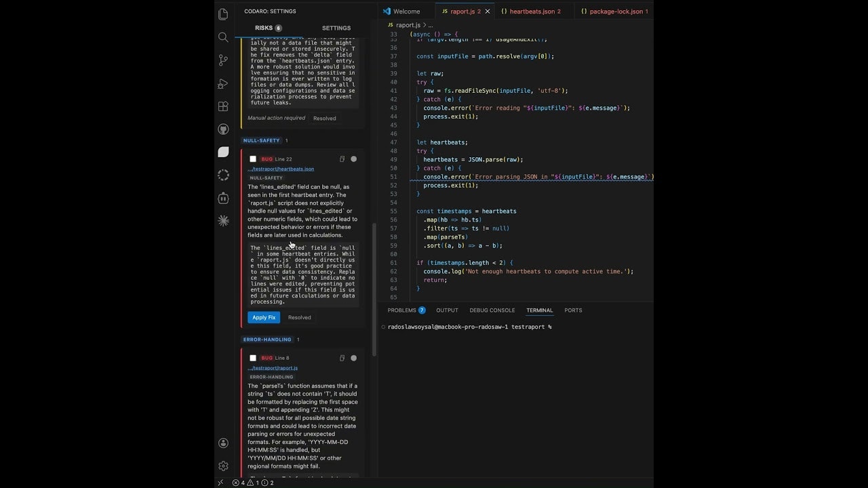The image size is (868, 488).
Task: Click the grey status dot on Line 8 card
Action: [x=353, y=358]
